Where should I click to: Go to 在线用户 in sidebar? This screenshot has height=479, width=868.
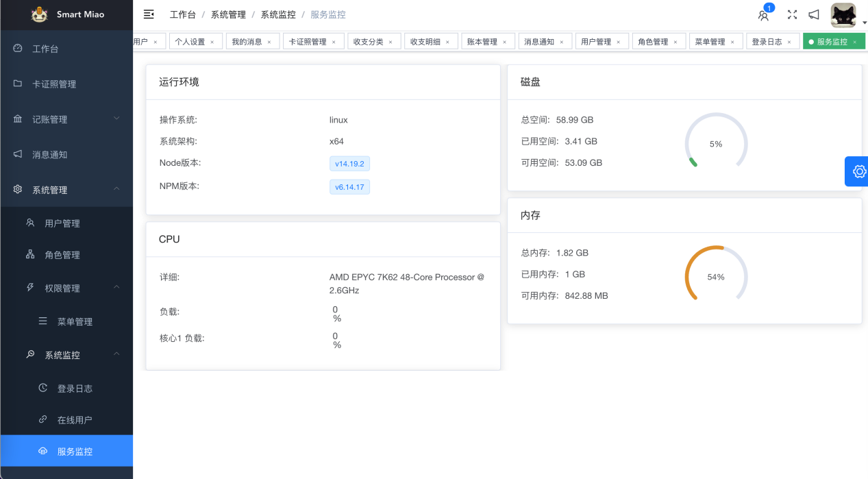(75, 420)
